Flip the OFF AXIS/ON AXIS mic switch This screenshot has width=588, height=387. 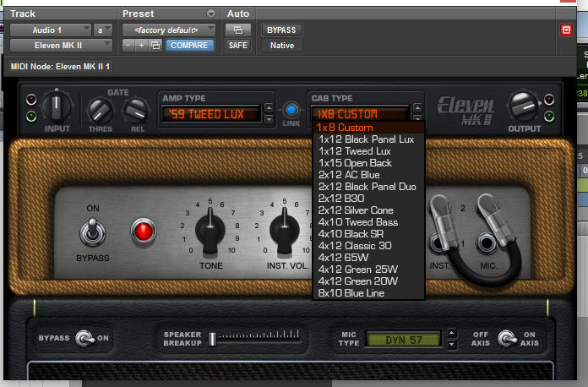(507, 338)
